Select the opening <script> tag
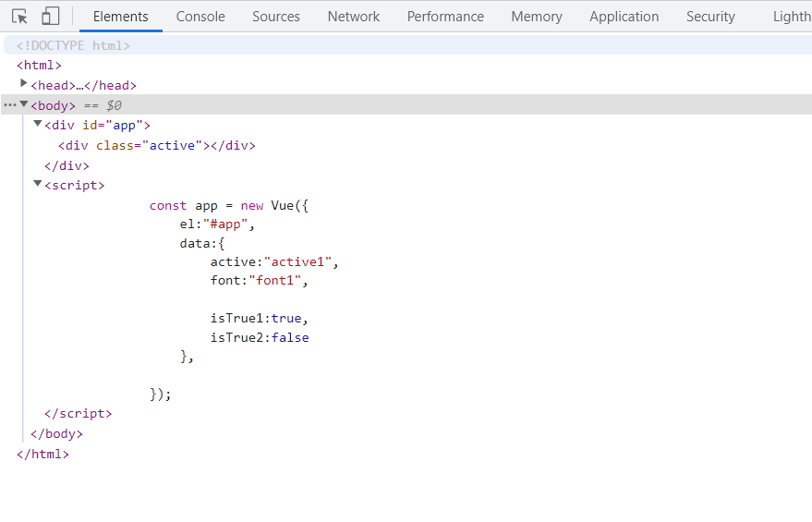Viewport: 812px width, 522px height. 75,186
